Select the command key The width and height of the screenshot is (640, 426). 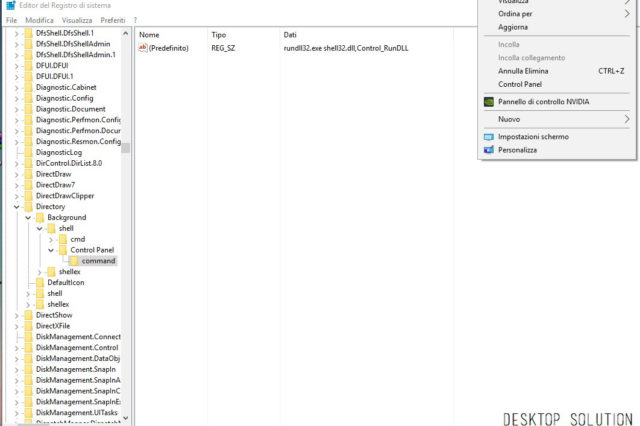pos(98,261)
